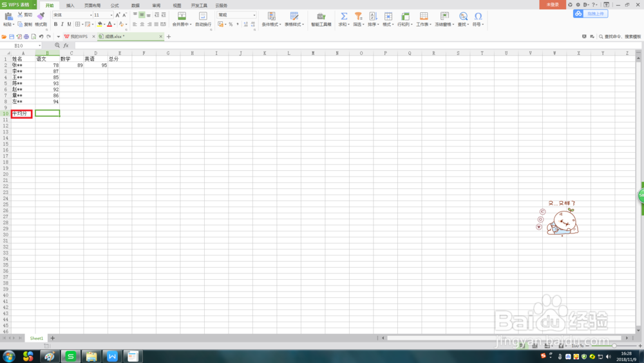Screen dimensions: 644x363
Task: Click the Symbol (符号) omega icon
Action: click(x=478, y=16)
